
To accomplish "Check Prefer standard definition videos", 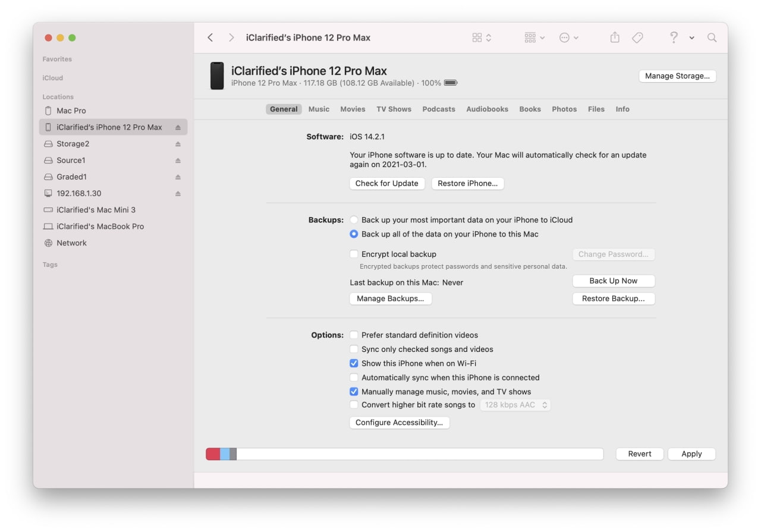I will 354,335.
